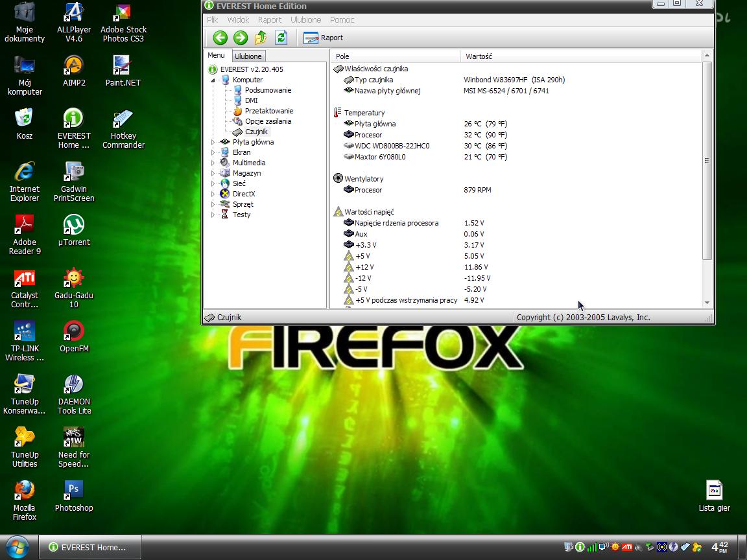The image size is (747, 560).
Task: Expand the Testy tree node
Action: 213,215
